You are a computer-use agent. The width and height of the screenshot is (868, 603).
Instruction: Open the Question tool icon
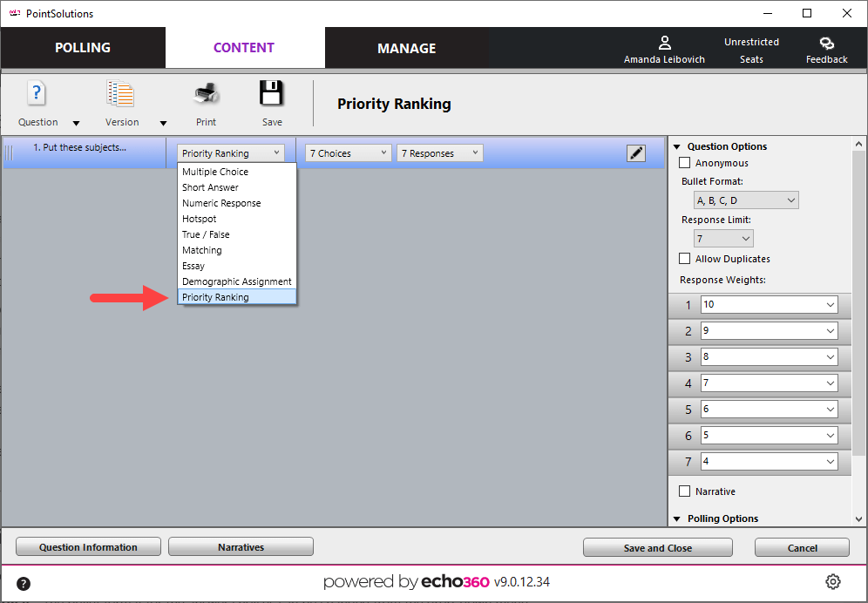coord(37,92)
